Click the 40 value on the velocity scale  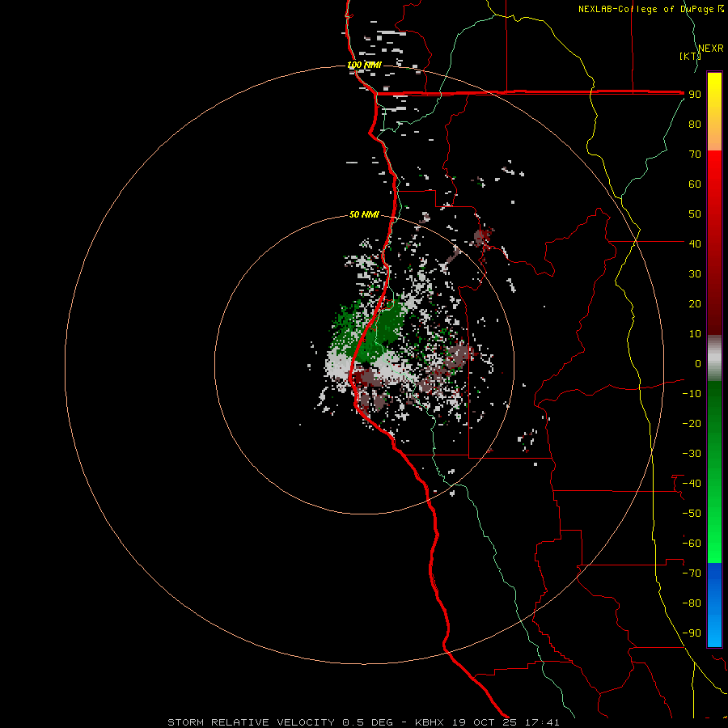(695, 243)
